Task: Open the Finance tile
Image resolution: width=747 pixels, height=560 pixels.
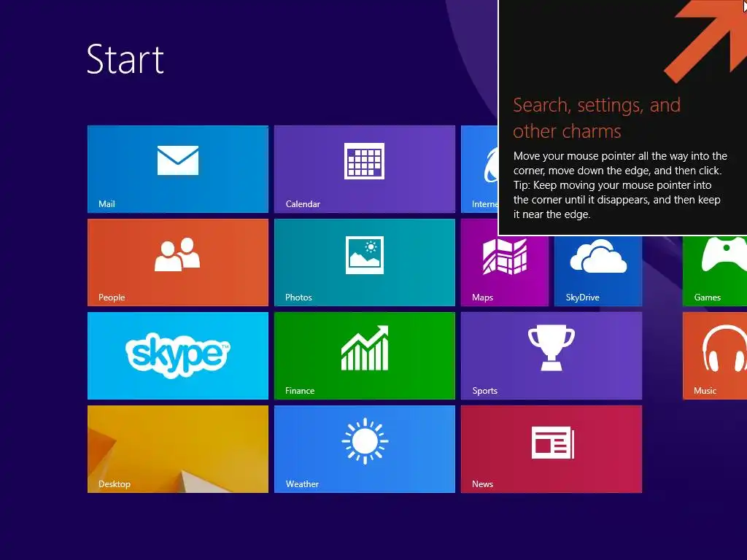Action: pyautogui.click(x=365, y=356)
